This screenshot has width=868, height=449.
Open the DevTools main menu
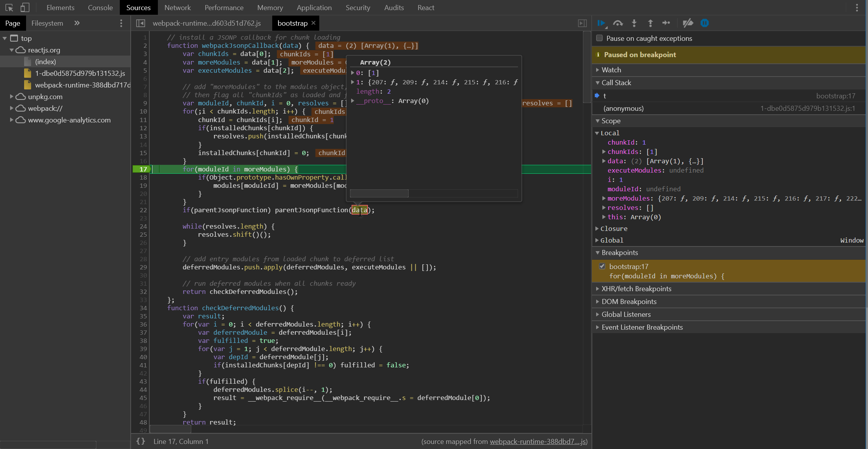857,7
